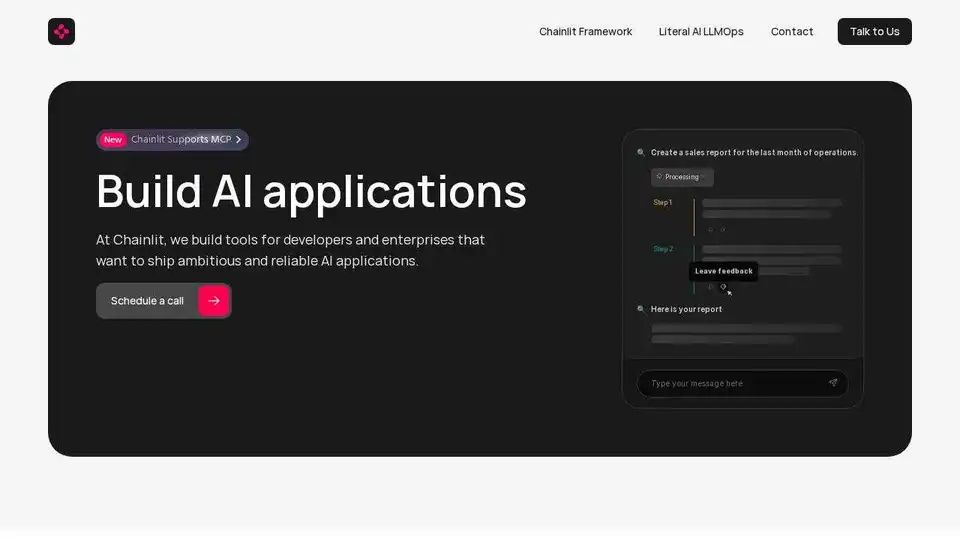Click the Step 1 label
This screenshot has width=960, height=540.
pos(662,203)
